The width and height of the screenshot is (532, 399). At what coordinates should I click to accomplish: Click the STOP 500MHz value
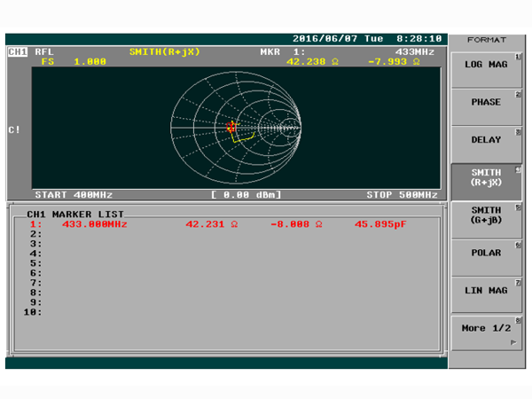[x=402, y=195]
